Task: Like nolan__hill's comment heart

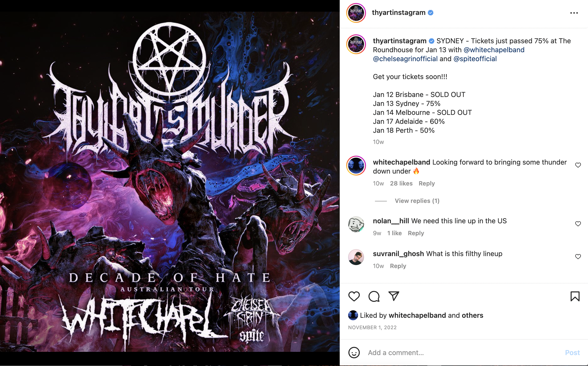Action: click(578, 224)
